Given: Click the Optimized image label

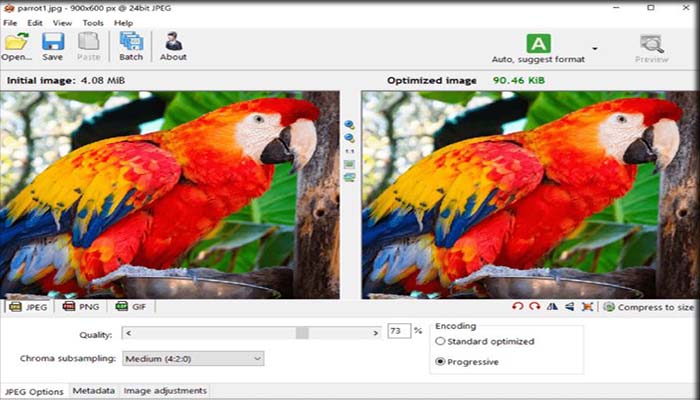Looking at the screenshot, I should pos(432,81).
